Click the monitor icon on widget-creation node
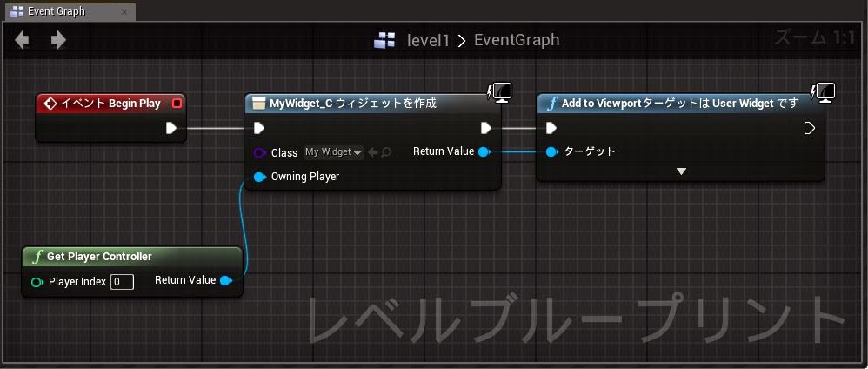Image resolution: width=868 pixels, height=369 pixels. pos(501,91)
